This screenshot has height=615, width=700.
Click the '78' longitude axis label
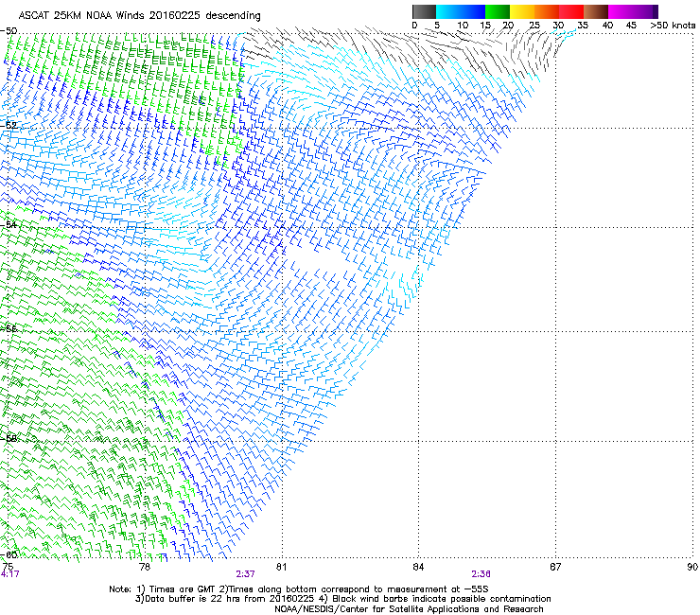coord(145,567)
